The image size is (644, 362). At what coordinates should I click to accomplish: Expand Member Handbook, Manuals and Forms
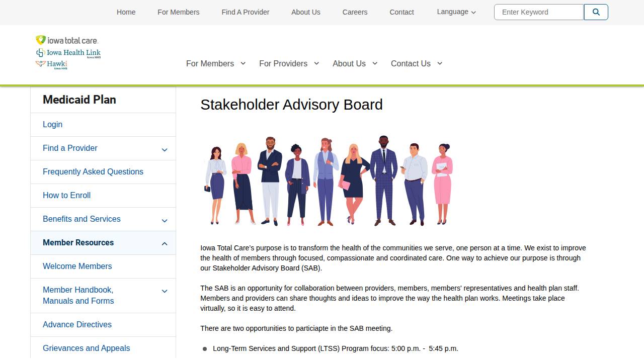coord(164,291)
